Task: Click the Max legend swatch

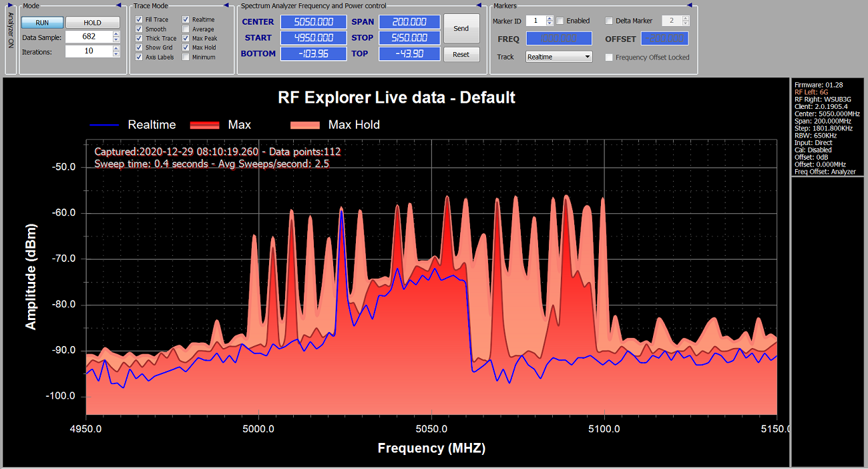Action: pos(204,125)
